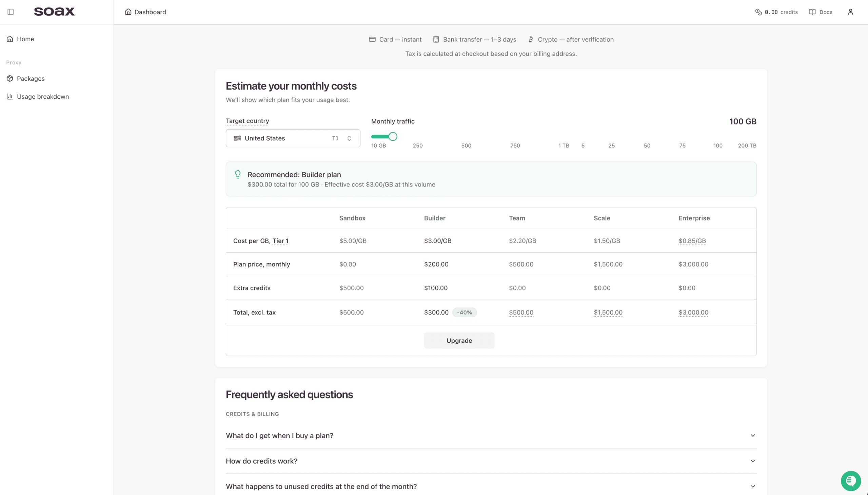
Task: Toggle the sidebar collapse icon
Action: [x=11, y=12]
